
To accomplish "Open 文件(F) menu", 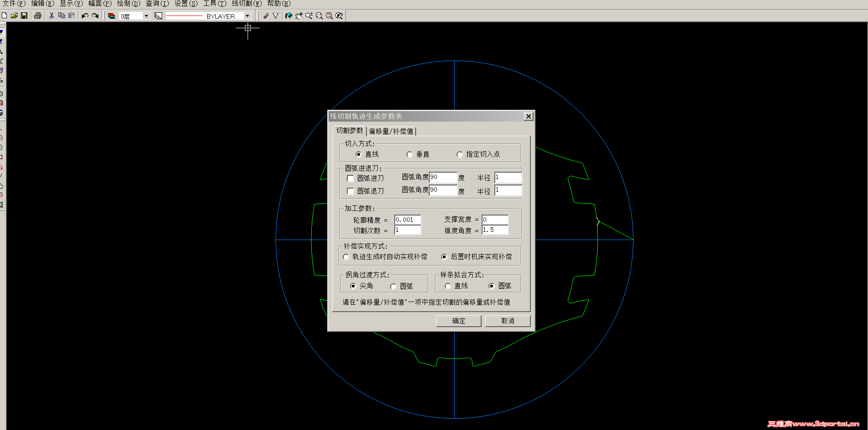I will point(14,4).
